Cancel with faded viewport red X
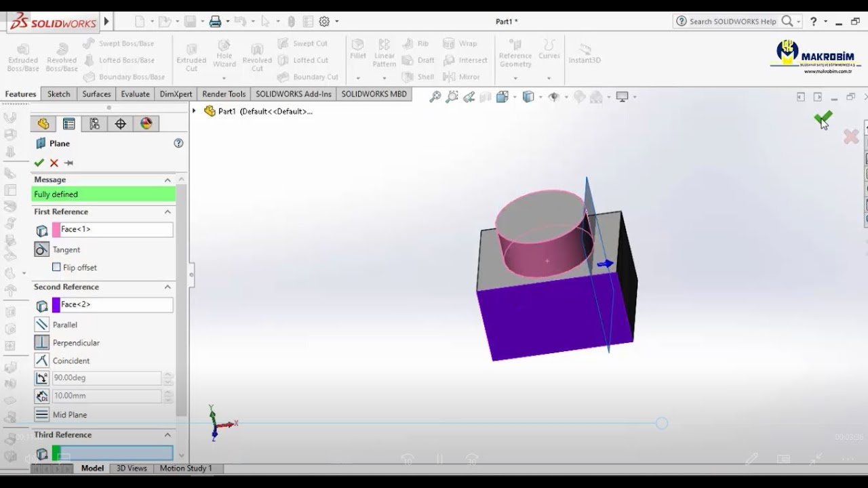Viewport: 868px width, 488px height. click(851, 137)
